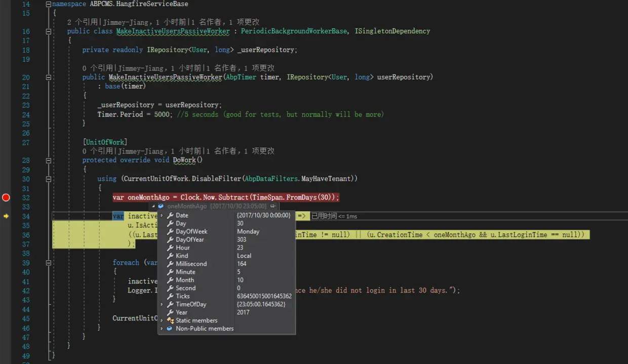This screenshot has height=364, width=628.
Task: Click the wrench icon next to DayOfYear
Action: pos(170,239)
